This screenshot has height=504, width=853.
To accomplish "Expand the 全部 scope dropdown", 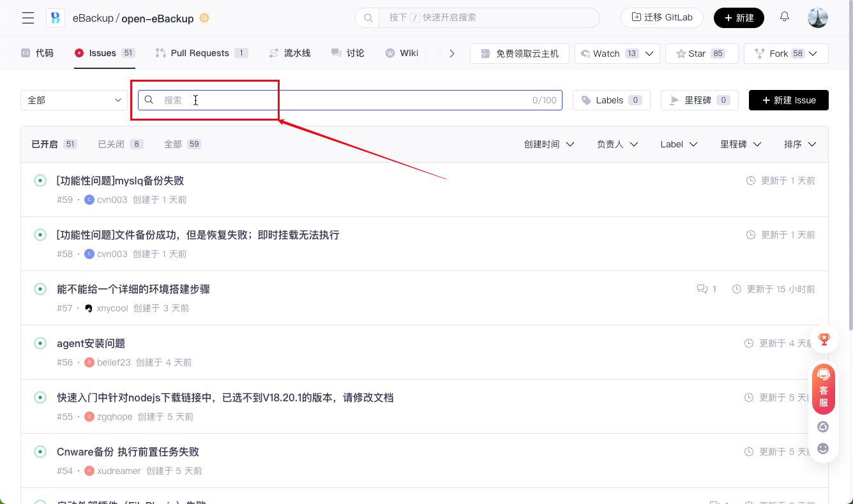I will (x=74, y=100).
